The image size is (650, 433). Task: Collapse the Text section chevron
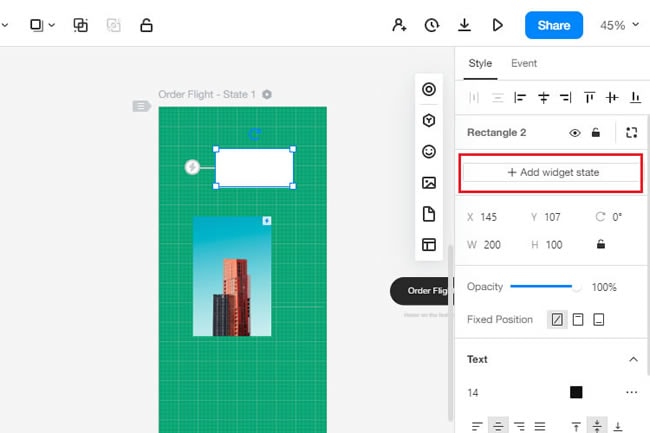(x=633, y=359)
